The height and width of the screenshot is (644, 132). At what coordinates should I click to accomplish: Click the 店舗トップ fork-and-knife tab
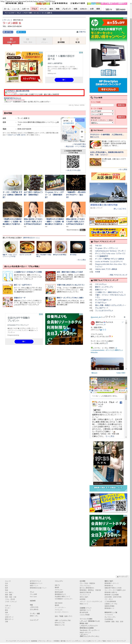[11, 40]
